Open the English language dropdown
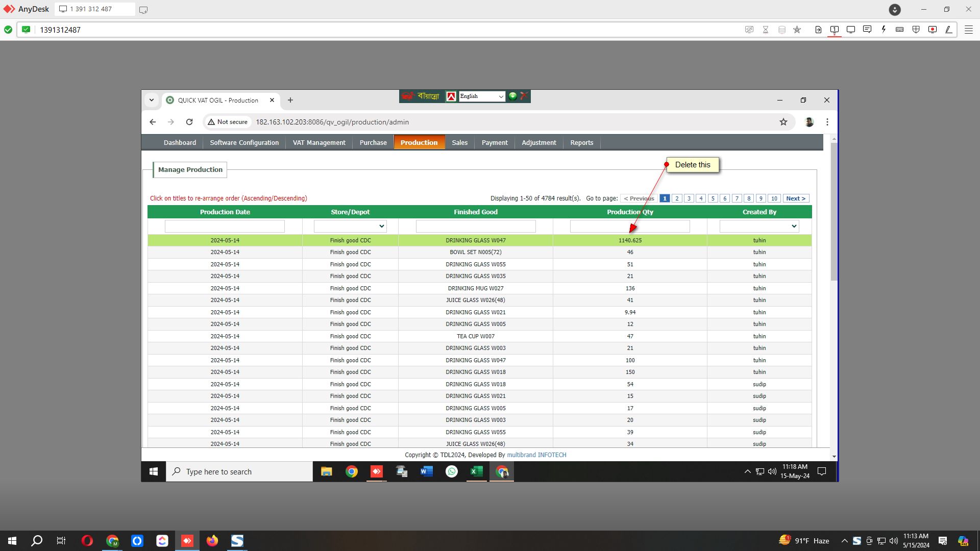 pyautogui.click(x=482, y=96)
